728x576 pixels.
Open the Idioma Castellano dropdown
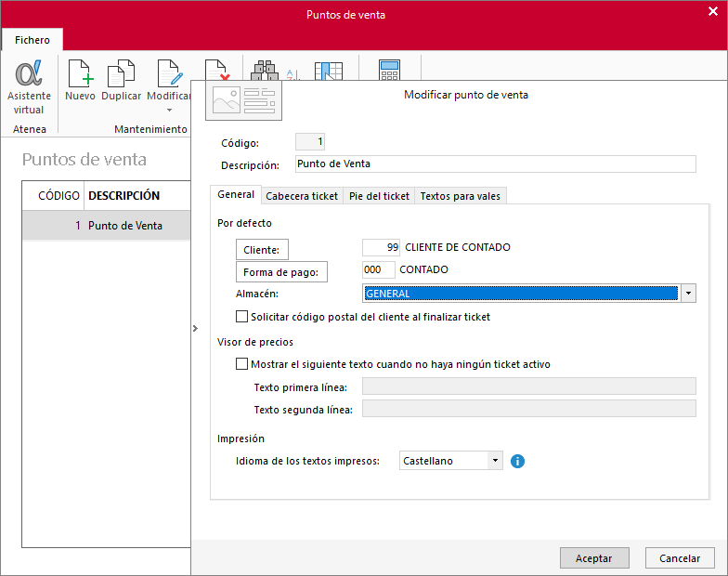click(x=495, y=461)
